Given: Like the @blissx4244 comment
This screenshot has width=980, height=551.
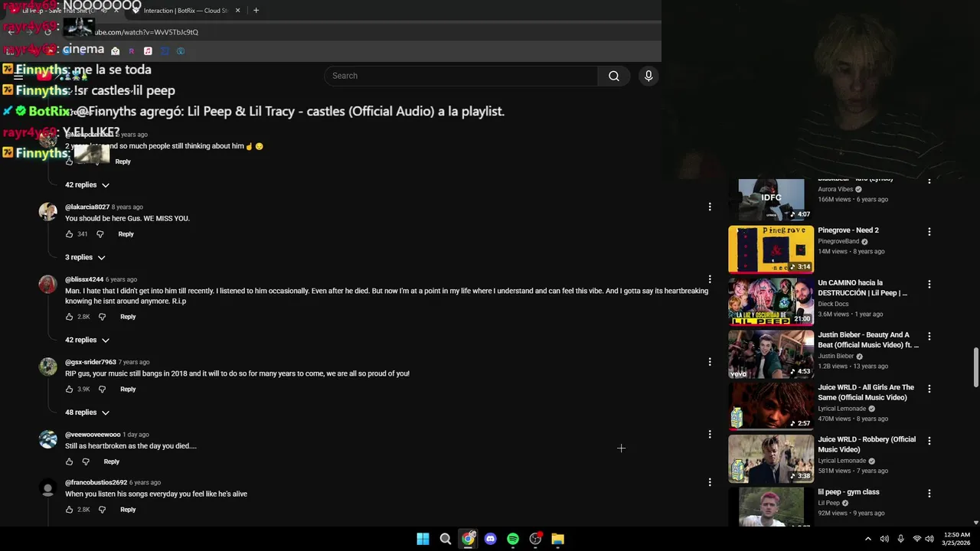Looking at the screenshot, I should pyautogui.click(x=69, y=317).
